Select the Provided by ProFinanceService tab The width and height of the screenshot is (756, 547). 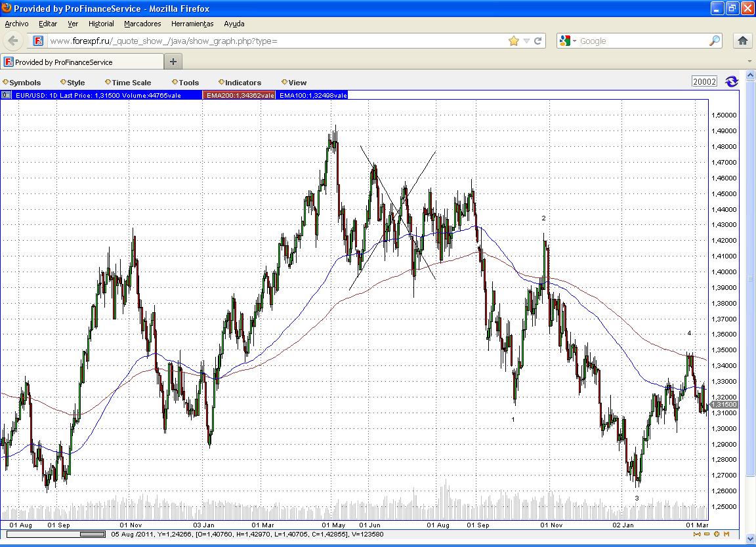(82, 62)
